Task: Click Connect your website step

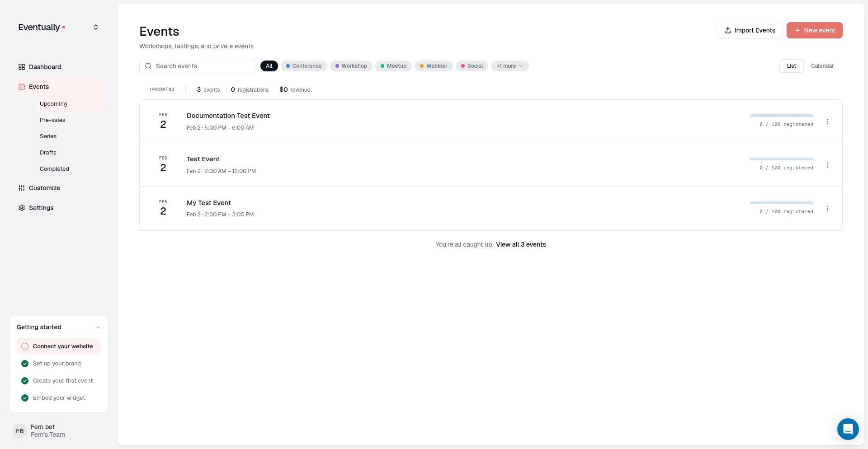Action: [x=59, y=346]
